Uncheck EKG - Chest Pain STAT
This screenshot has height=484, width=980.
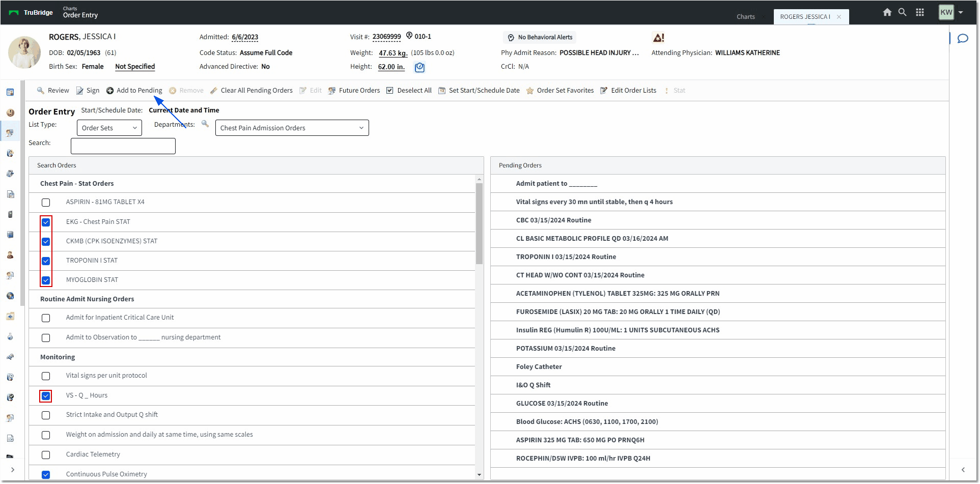point(46,222)
